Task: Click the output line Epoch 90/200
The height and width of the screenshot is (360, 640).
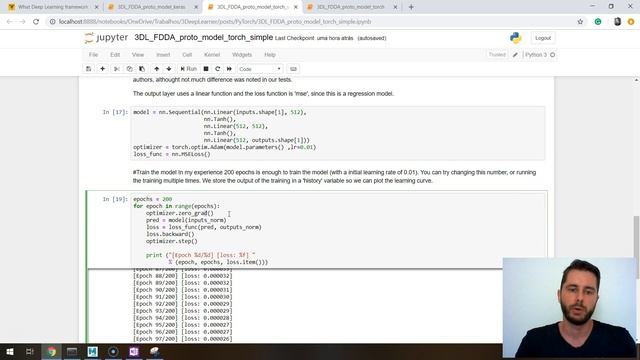Action: 183,290
